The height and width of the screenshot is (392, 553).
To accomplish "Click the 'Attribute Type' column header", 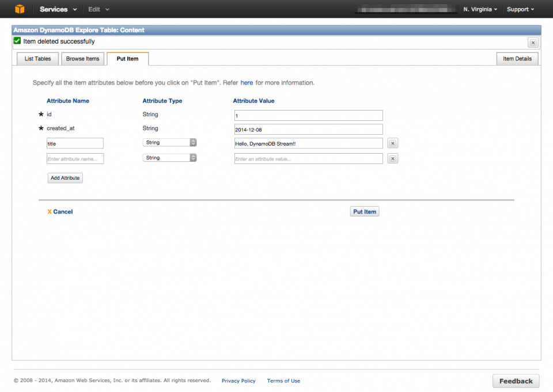I will coord(162,101).
